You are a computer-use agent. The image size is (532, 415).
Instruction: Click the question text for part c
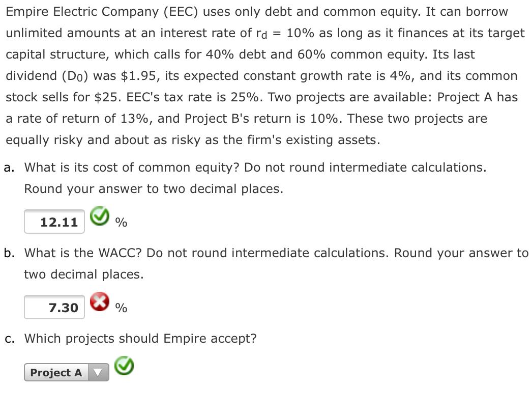(x=141, y=339)
